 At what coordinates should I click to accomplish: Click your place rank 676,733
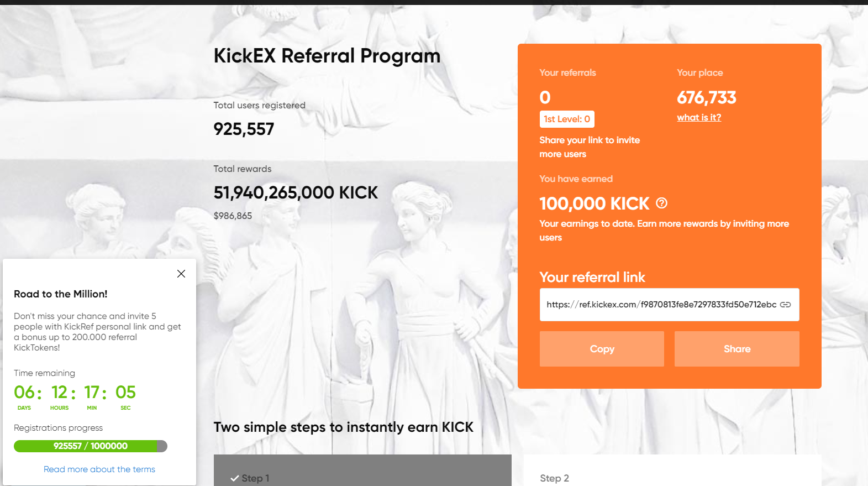pyautogui.click(x=706, y=98)
